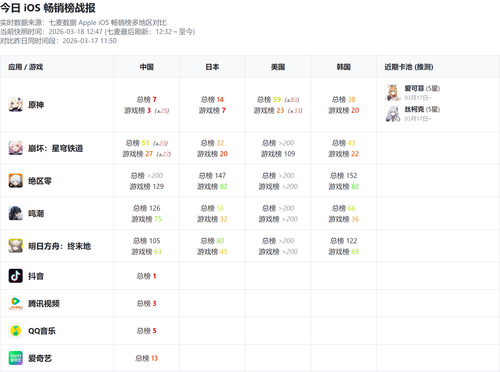Image resolution: width=500 pixels, height=372 pixels.
Task: Select the 抖音 name text
Action: (36, 276)
